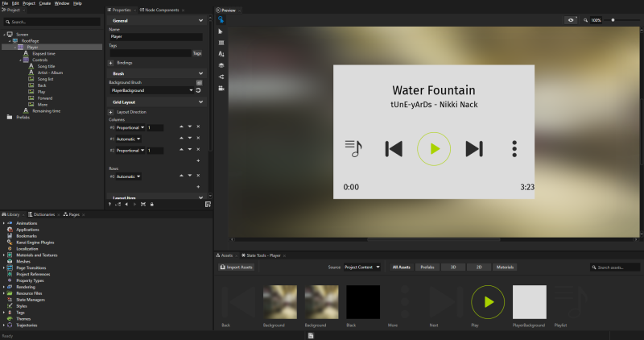Collapse the Controls node in project tree
The image size is (644, 340).
coord(19,60)
